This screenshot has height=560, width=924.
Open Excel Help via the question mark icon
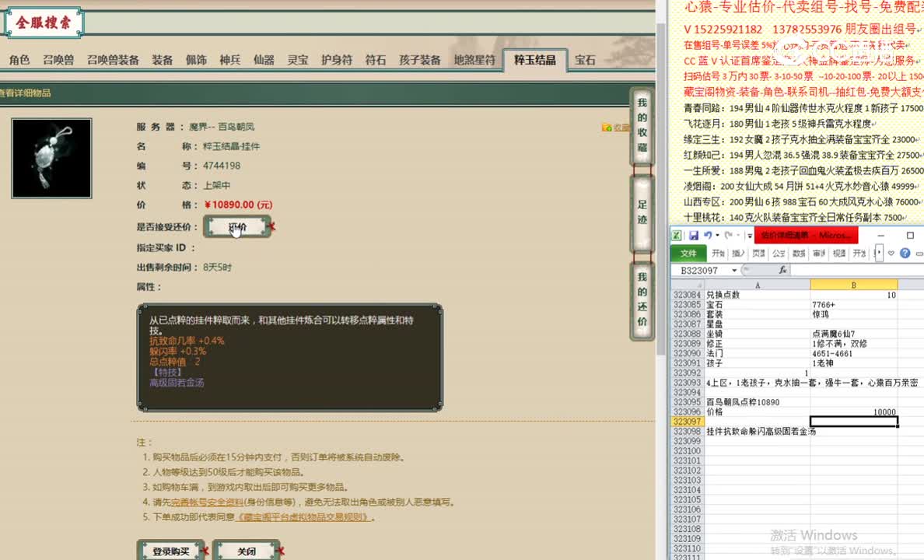tap(905, 254)
